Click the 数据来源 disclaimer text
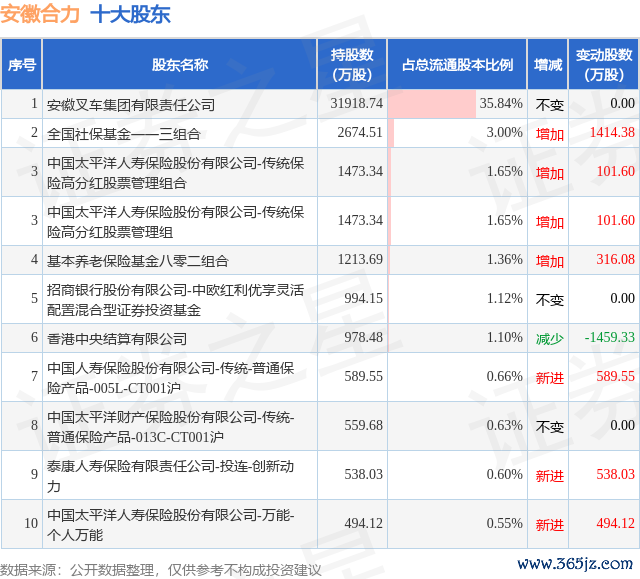 point(160,570)
